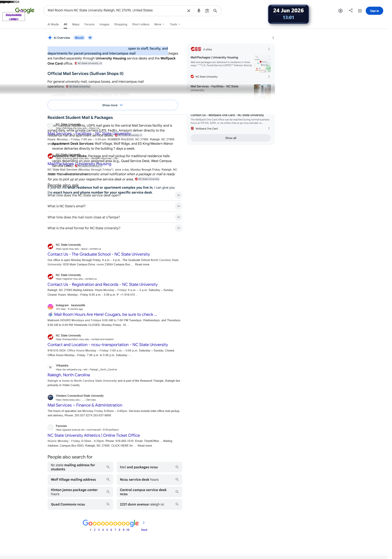Click Show all in the sources panel
This screenshot has height=559, width=392.
tap(230, 138)
